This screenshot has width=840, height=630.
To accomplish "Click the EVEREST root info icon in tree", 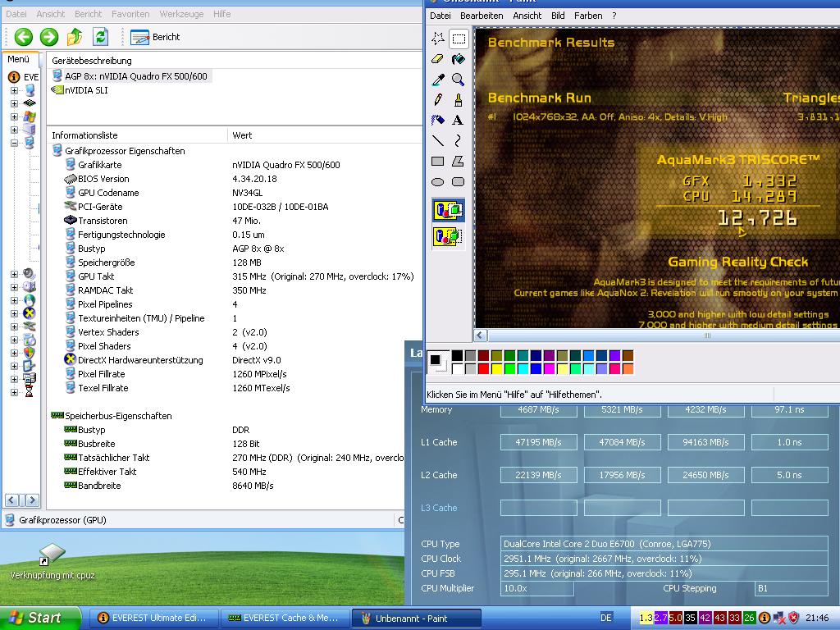I will coord(14,77).
